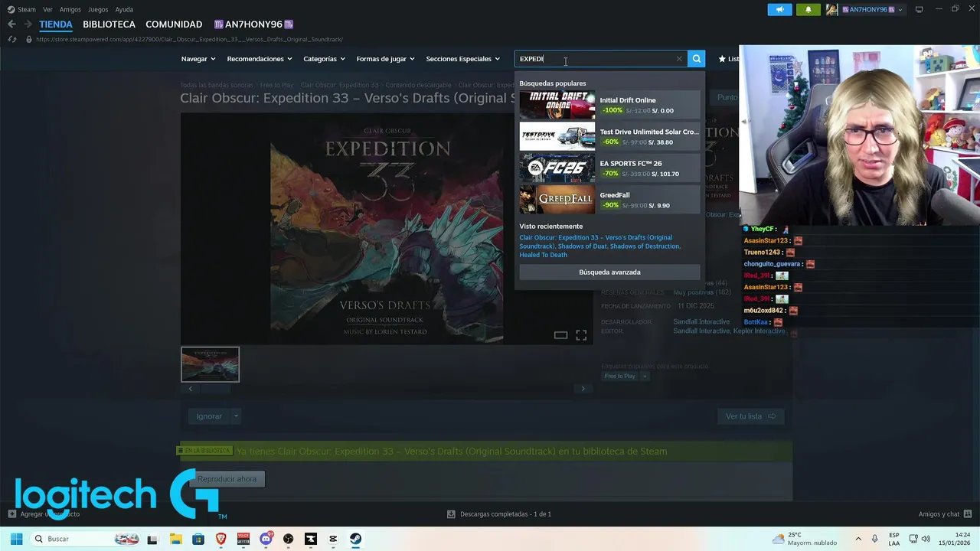
Task: Enter fullscreen on the media viewer
Action: pos(581,335)
